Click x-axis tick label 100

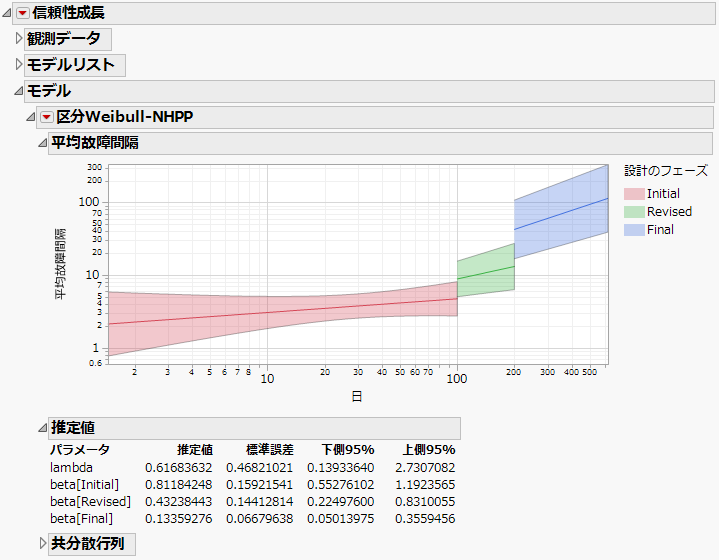457,379
